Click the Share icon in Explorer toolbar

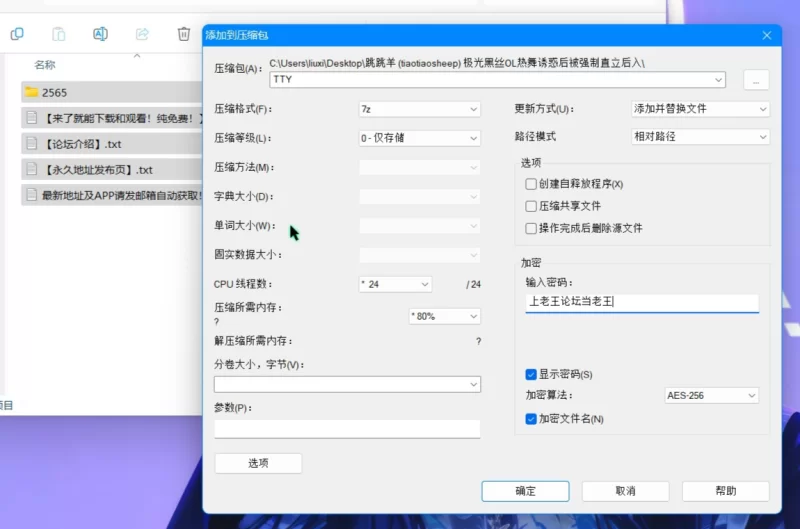click(142, 34)
